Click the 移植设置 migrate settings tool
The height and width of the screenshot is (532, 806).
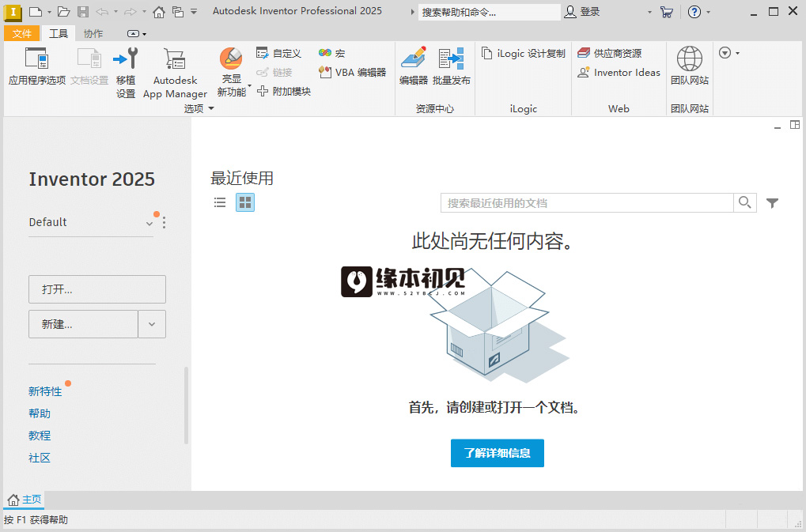126,72
